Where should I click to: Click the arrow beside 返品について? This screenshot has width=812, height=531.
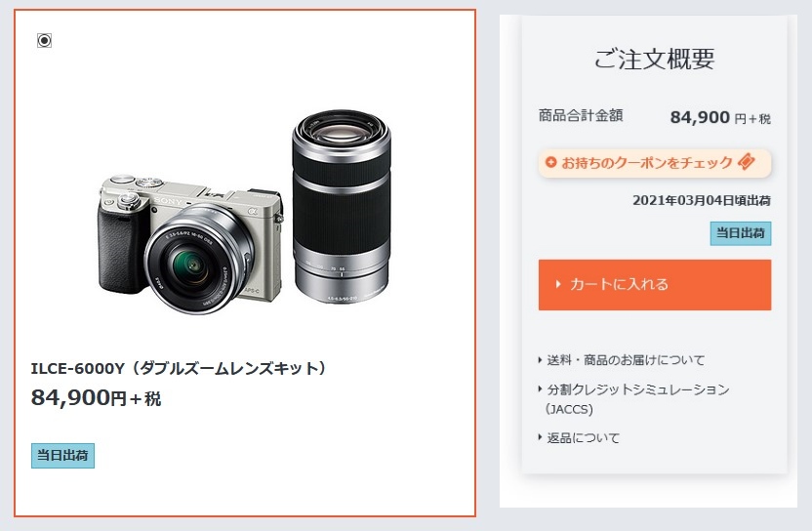pyautogui.click(x=540, y=437)
